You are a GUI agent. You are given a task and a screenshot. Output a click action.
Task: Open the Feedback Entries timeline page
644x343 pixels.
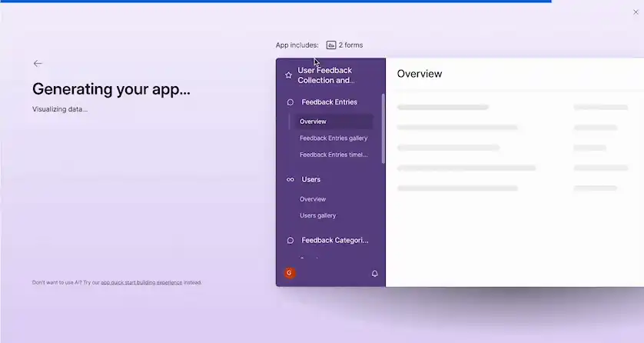point(334,155)
